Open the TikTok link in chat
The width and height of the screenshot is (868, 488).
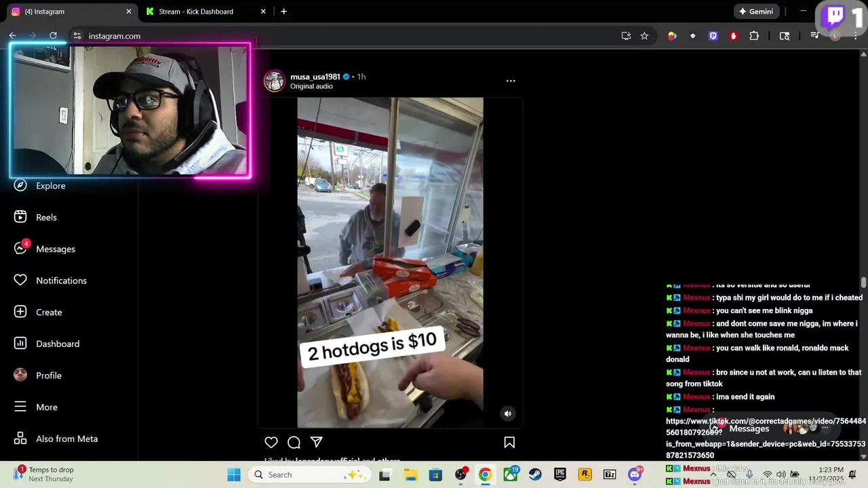[x=766, y=438]
